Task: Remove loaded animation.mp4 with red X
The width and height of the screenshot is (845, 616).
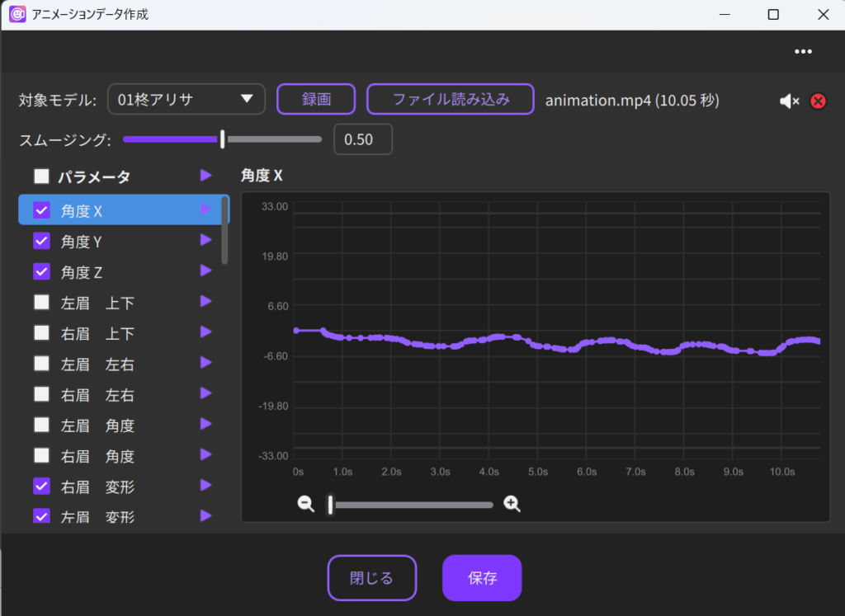Action: pyautogui.click(x=818, y=101)
